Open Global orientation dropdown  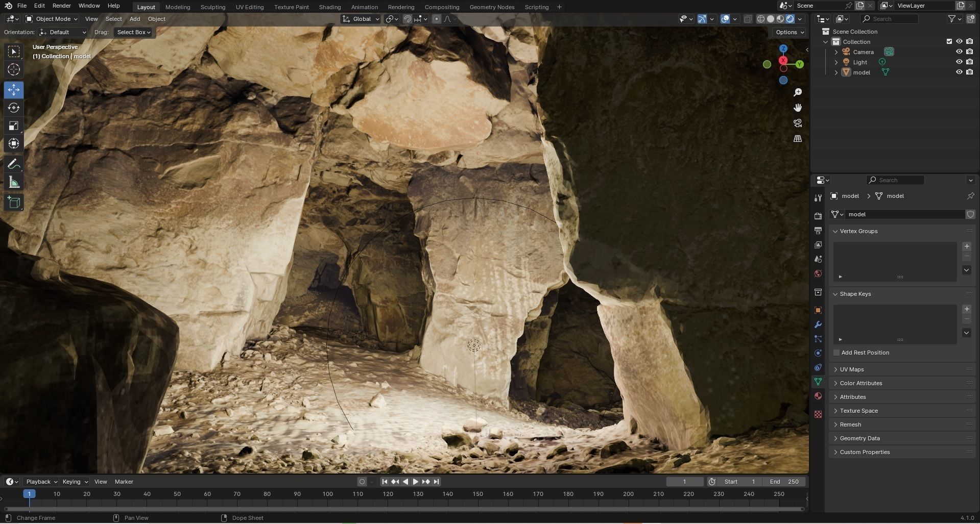point(362,19)
